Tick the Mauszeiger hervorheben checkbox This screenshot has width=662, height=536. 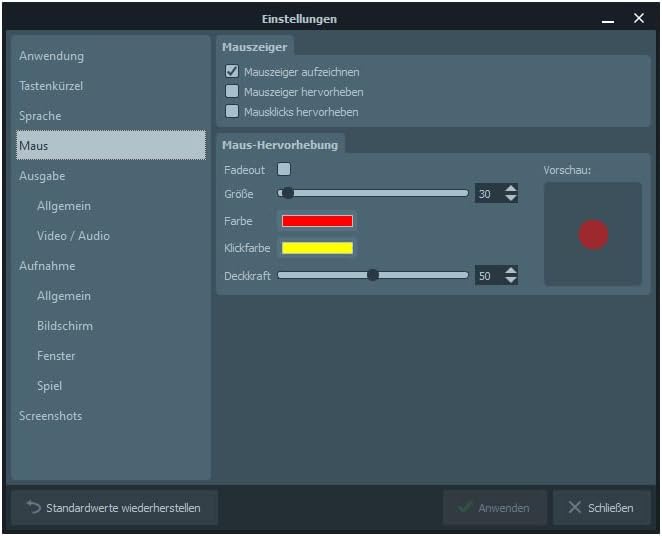(x=232, y=91)
